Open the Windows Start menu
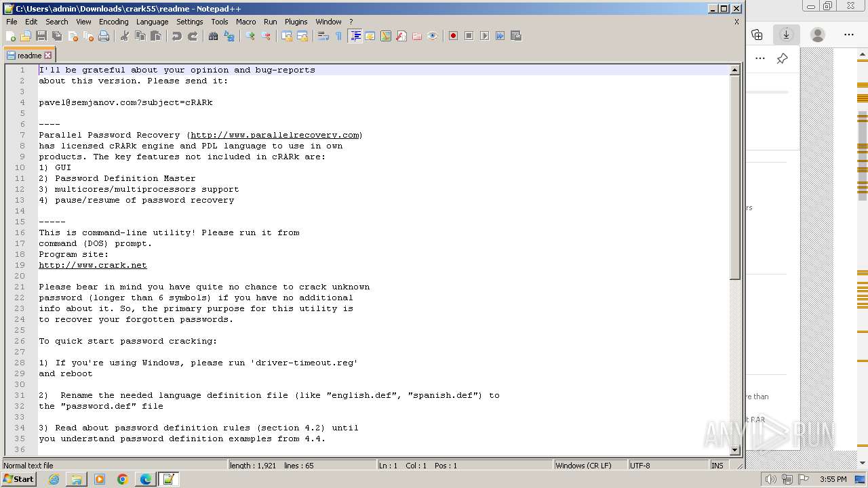The image size is (868, 488). (x=18, y=479)
